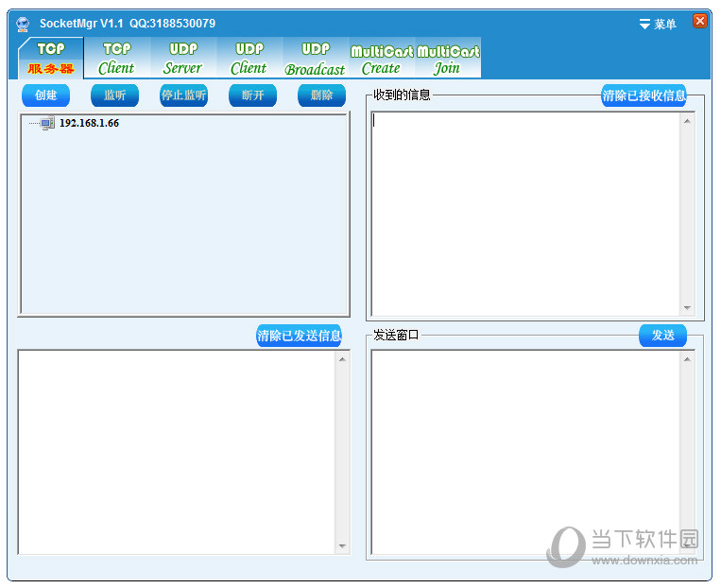Click inside the 发送窗口 text box
This screenshot has height=588, width=721.
point(525,452)
